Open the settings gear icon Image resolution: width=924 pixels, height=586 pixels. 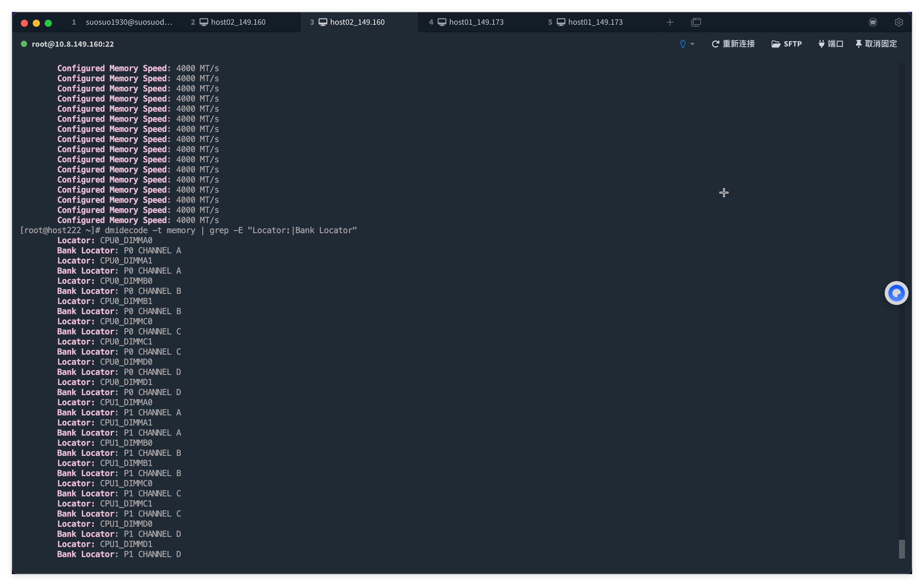tap(899, 22)
